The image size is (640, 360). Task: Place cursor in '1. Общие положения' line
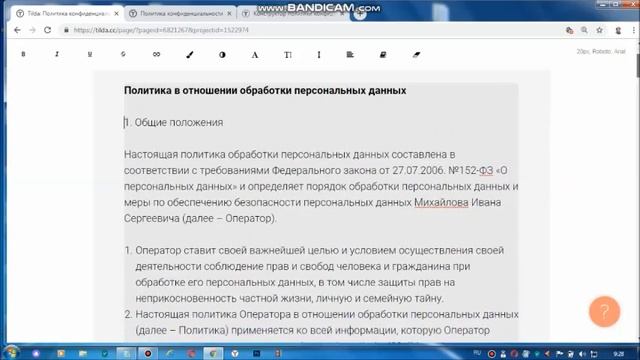pos(173,122)
